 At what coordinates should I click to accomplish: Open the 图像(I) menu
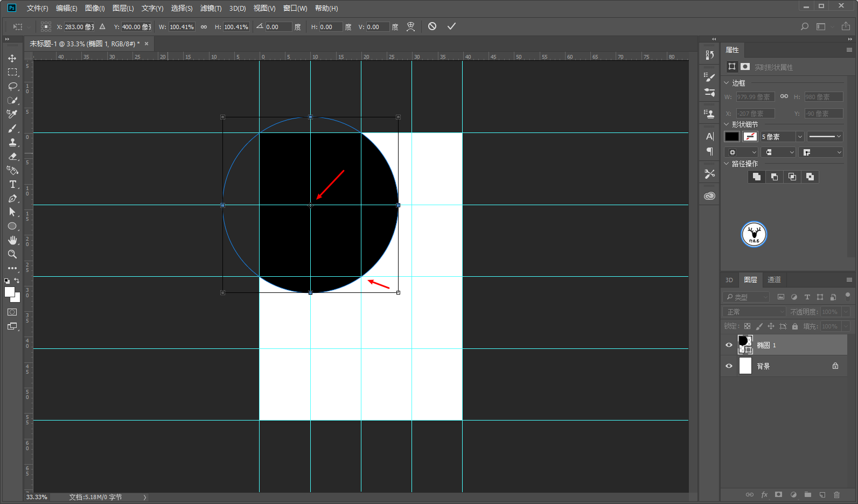95,8
